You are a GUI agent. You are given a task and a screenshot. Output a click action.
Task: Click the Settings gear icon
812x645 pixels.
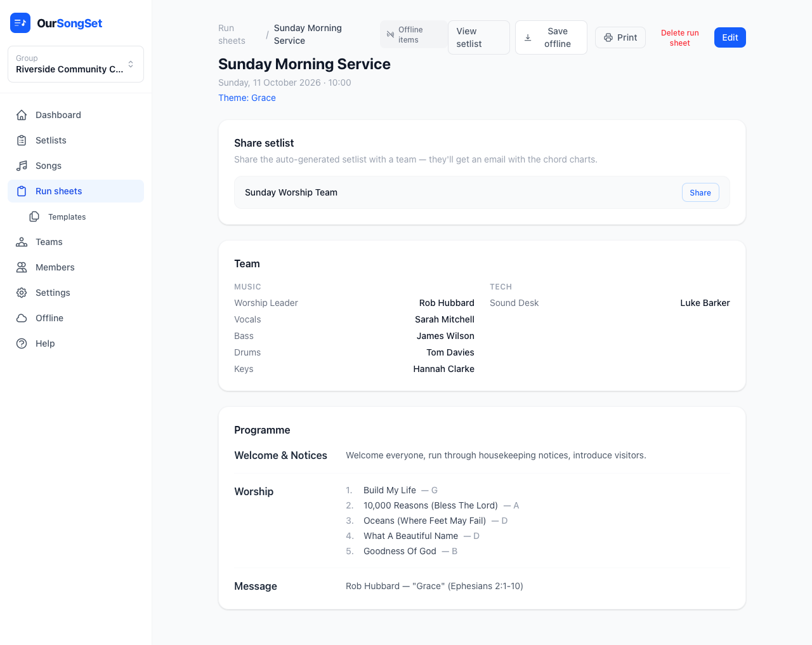22,293
